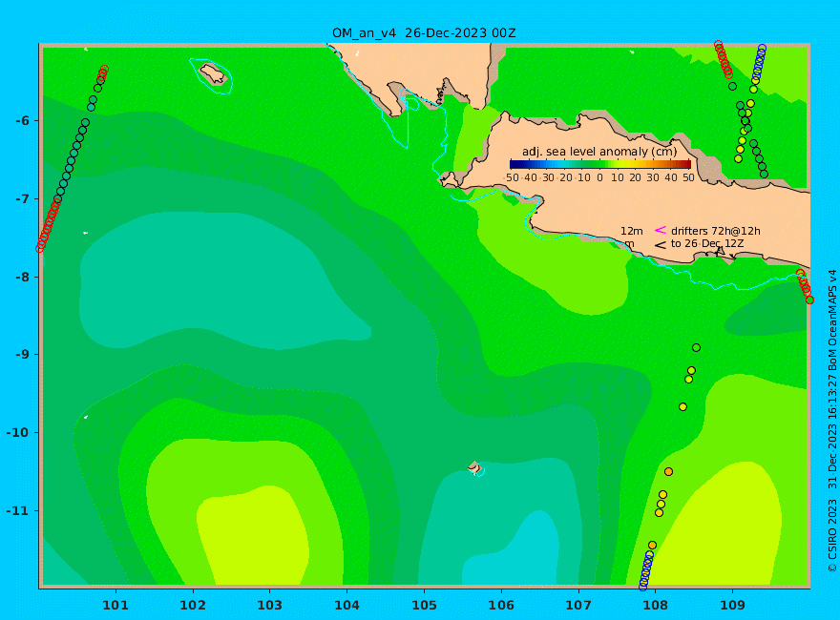Click the -6 latitude axis label
This screenshot has width=840, height=620.
tap(22, 121)
